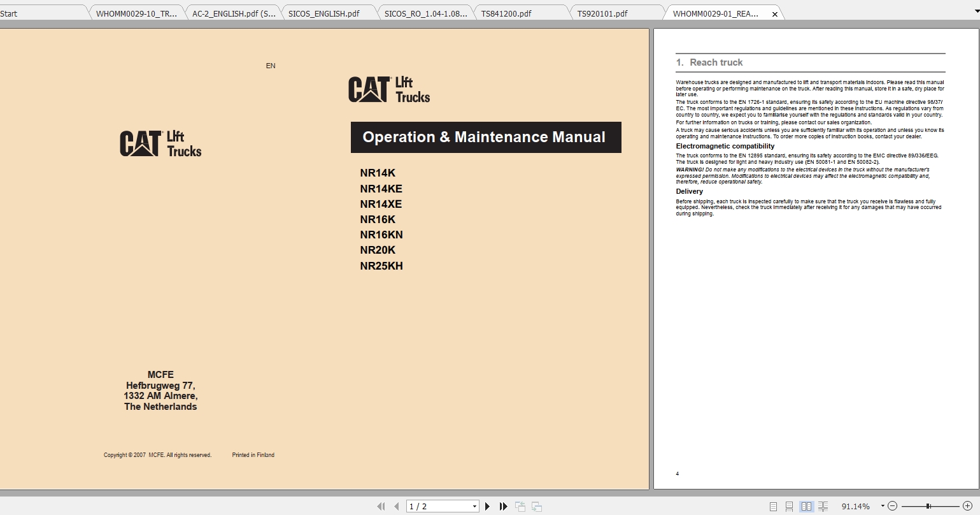
Task: Open the AC-2_ENGLISH.pdf tab
Action: (x=234, y=13)
